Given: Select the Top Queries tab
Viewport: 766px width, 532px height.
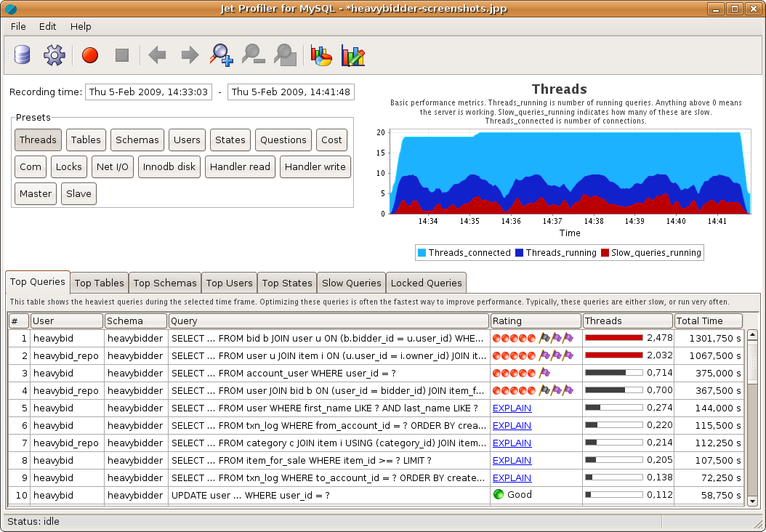Looking at the screenshot, I should [x=38, y=282].
